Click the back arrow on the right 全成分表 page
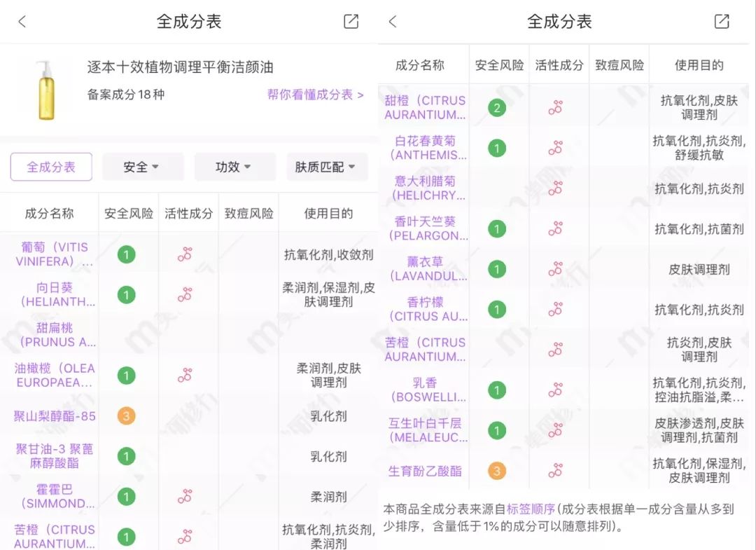This screenshot has height=550, width=756. [x=392, y=22]
